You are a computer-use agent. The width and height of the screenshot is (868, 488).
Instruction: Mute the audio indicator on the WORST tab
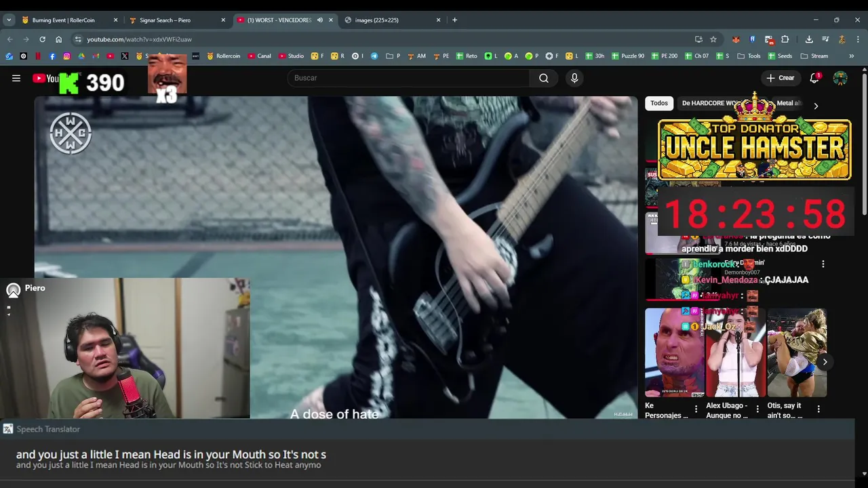click(x=320, y=20)
